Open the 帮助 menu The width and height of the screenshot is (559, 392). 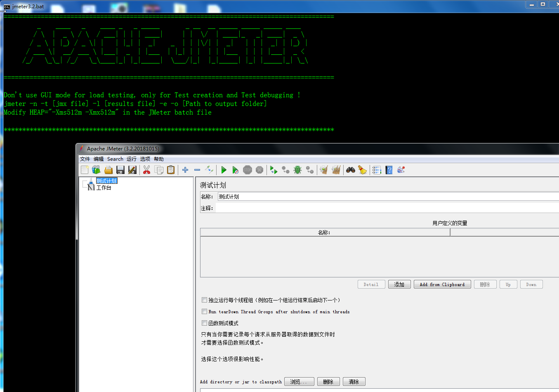coord(158,159)
